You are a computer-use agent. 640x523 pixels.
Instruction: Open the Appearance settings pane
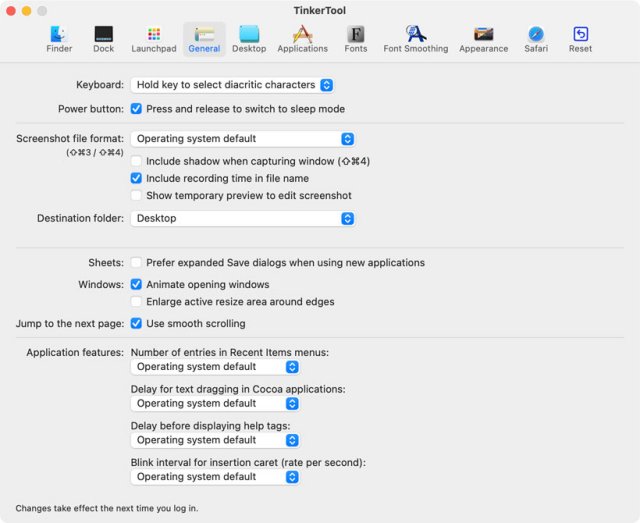click(484, 40)
